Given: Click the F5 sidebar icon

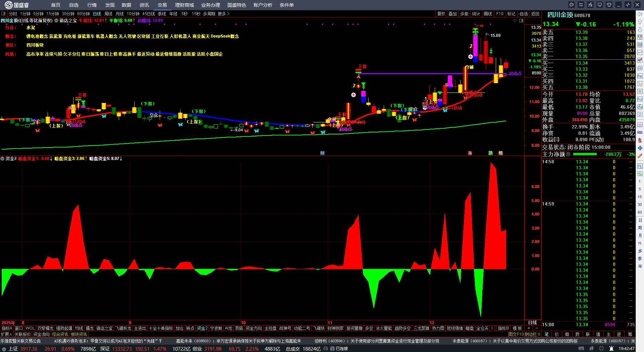Looking at the screenshot, I should click(640, 166).
